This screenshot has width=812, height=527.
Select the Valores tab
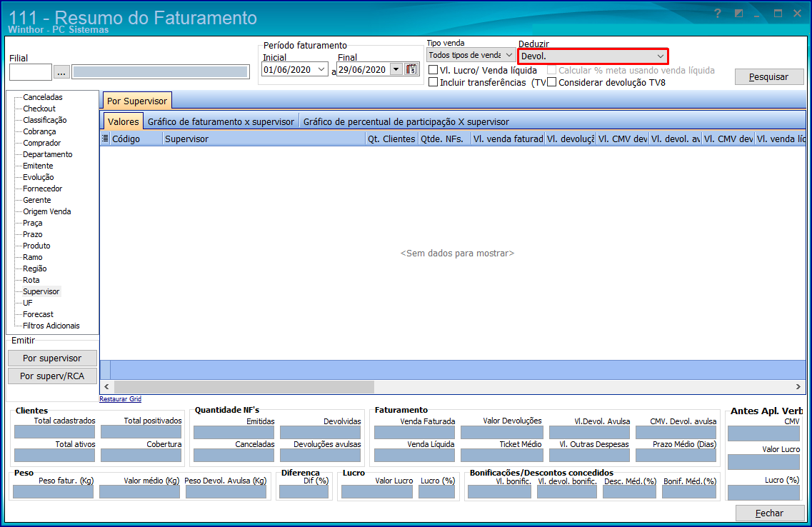(x=124, y=121)
